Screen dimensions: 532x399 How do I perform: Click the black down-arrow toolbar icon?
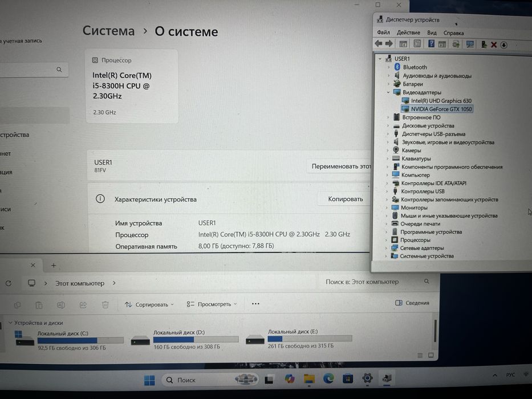(504, 45)
